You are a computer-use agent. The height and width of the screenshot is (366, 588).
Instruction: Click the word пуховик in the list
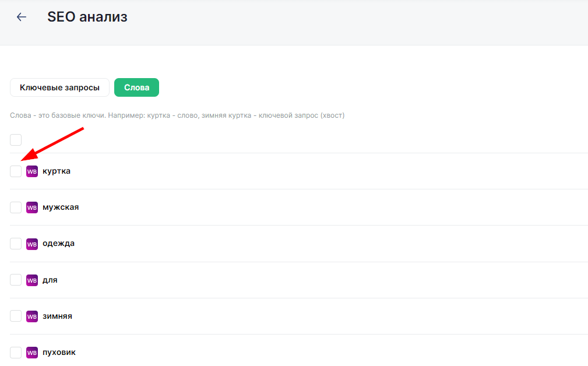coord(59,353)
